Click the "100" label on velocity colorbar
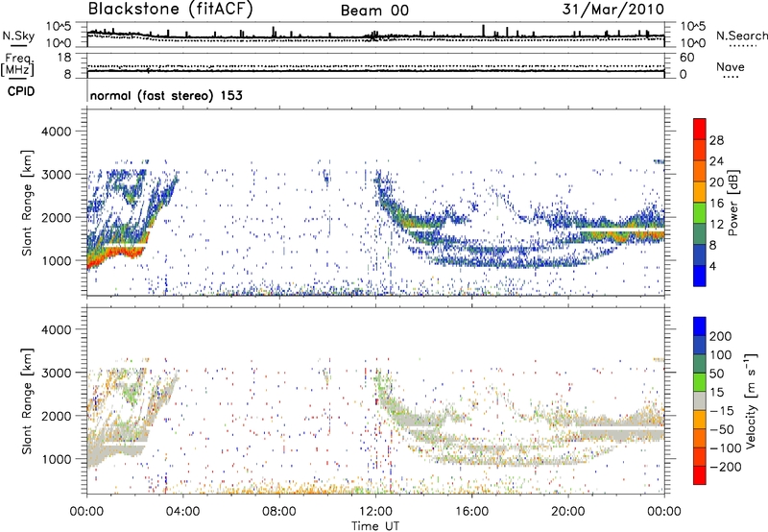Screen dimensions: 768x532 tap(721, 355)
